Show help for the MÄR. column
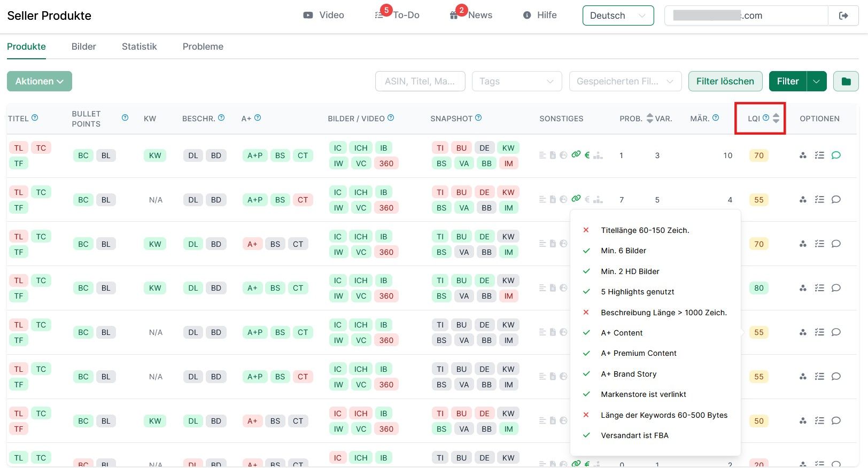868x468 pixels. (x=716, y=118)
